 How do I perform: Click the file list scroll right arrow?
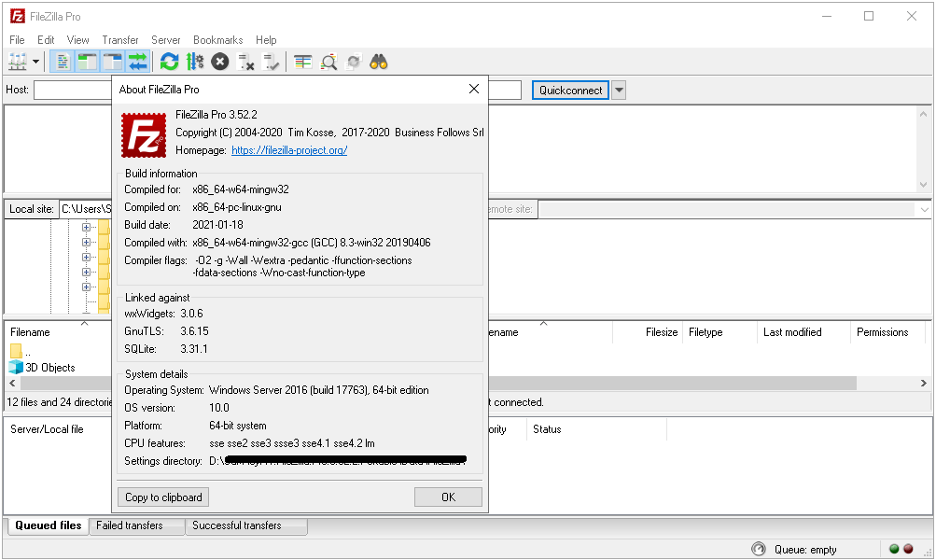(x=924, y=383)
